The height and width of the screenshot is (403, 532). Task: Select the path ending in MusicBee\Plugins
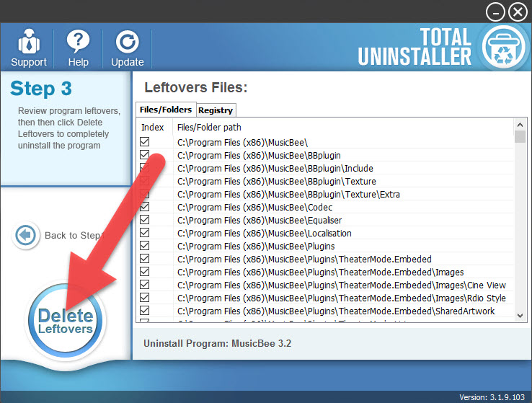click(256, 247)
